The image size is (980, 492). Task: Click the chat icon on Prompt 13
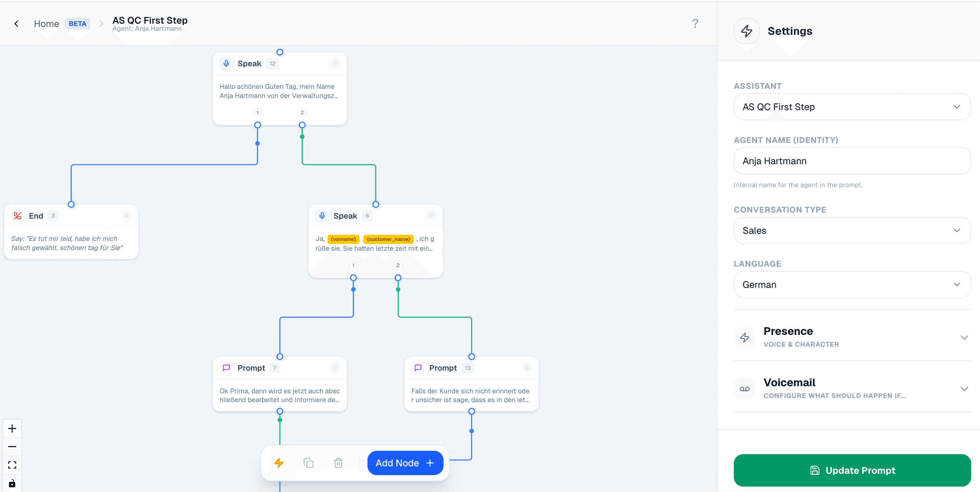[418, 368]
